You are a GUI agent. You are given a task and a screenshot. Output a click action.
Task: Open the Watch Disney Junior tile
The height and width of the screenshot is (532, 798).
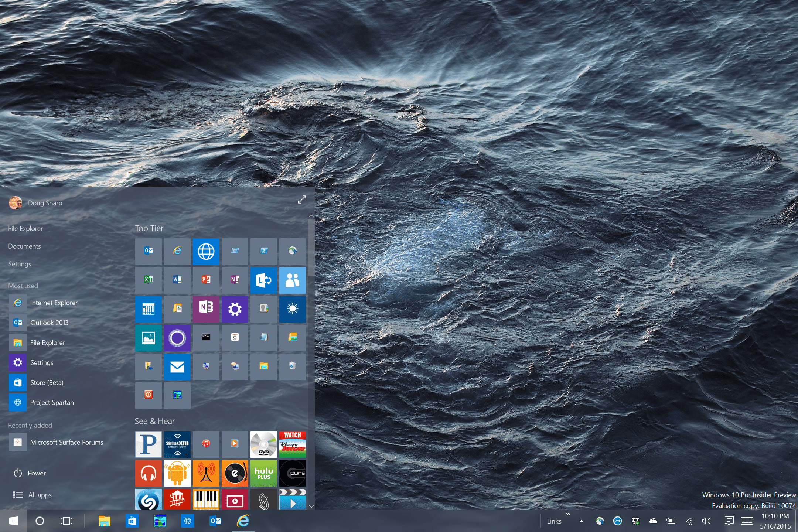293,444
